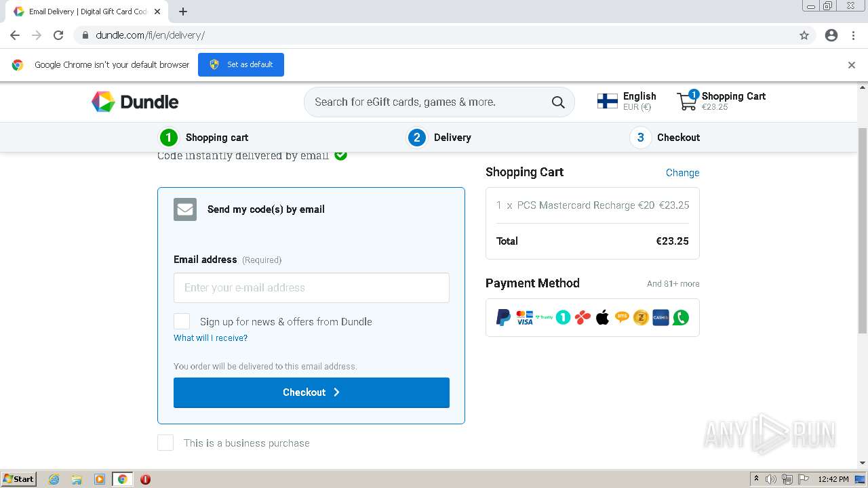Go to Shopping cart step 1

(x=204, y=138)
